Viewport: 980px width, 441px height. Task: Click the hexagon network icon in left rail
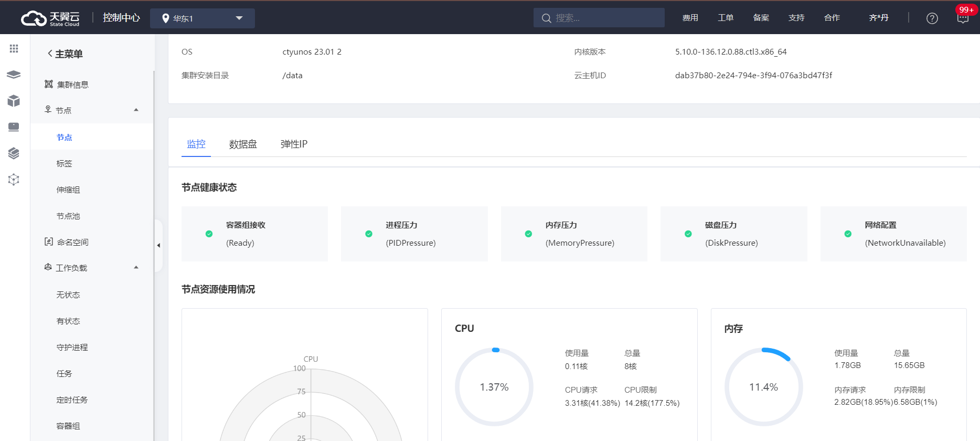click(x=14, y=180)
